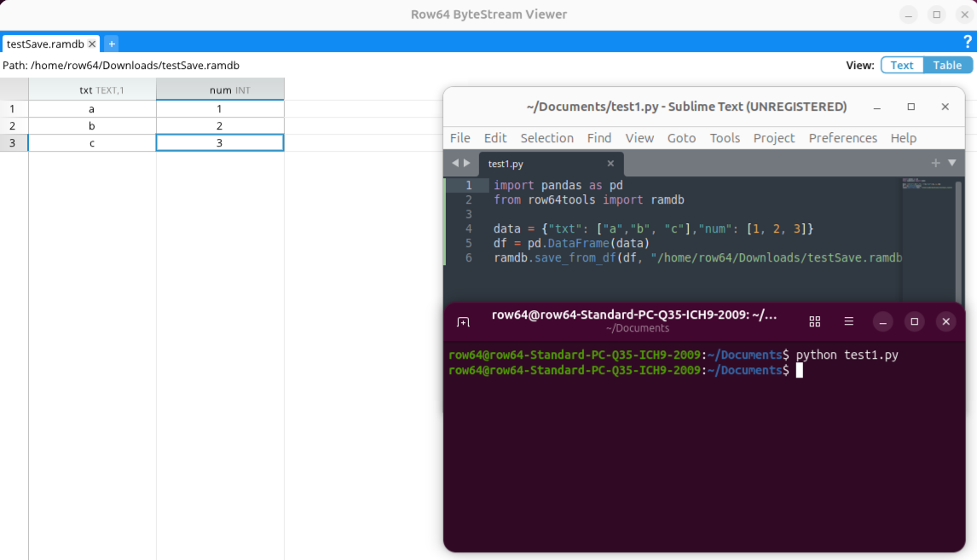Open the File menu in Sublime Text
This screenshot has height=560, width=977.
(x=460, y=138)
